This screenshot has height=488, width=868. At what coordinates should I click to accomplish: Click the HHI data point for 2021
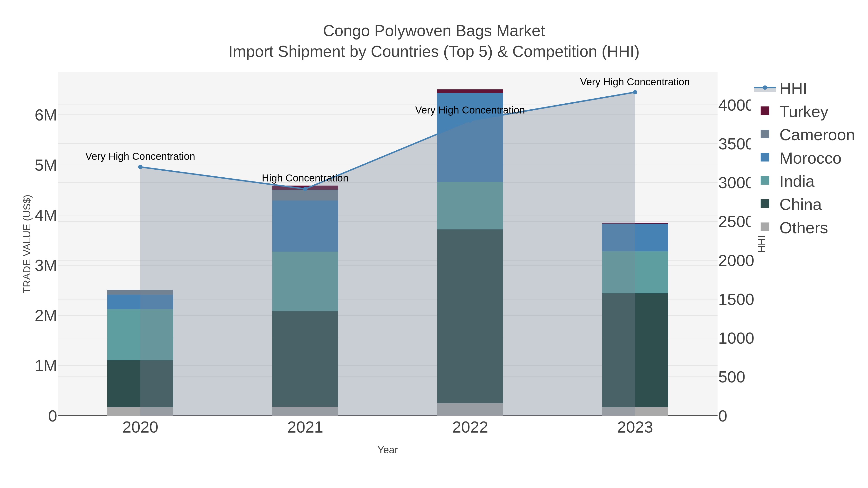[x=305, y=189]
